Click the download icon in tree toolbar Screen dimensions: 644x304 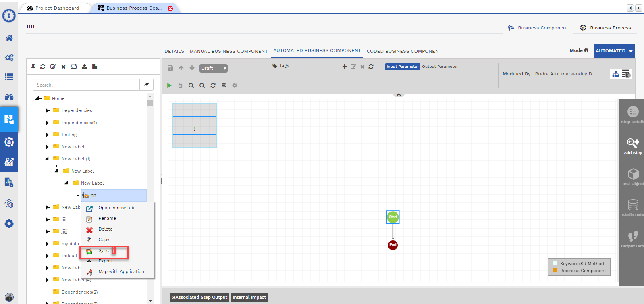84,67
